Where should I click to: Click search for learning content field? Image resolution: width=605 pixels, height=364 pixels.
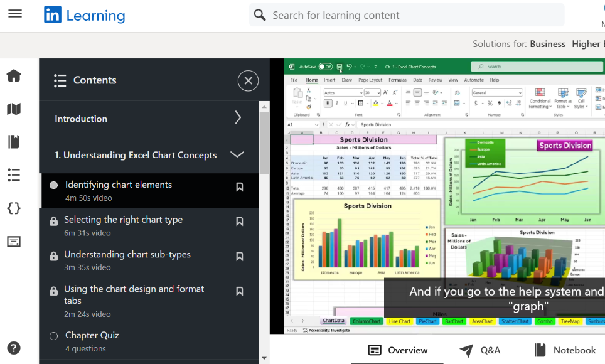click(407, 16)
